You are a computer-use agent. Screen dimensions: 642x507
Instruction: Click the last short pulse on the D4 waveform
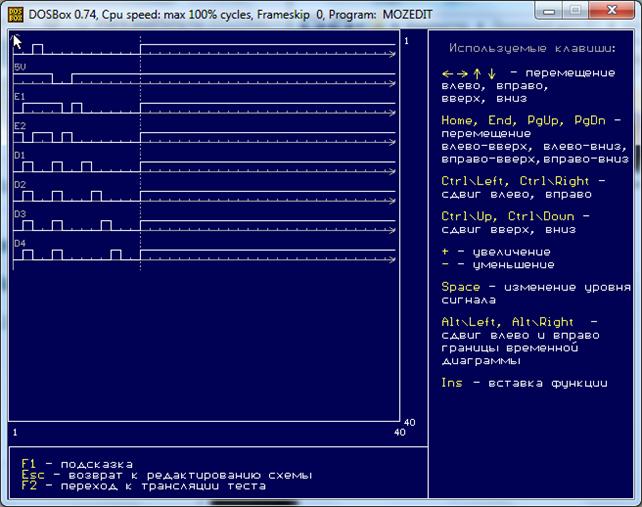(x=116, y=254)
